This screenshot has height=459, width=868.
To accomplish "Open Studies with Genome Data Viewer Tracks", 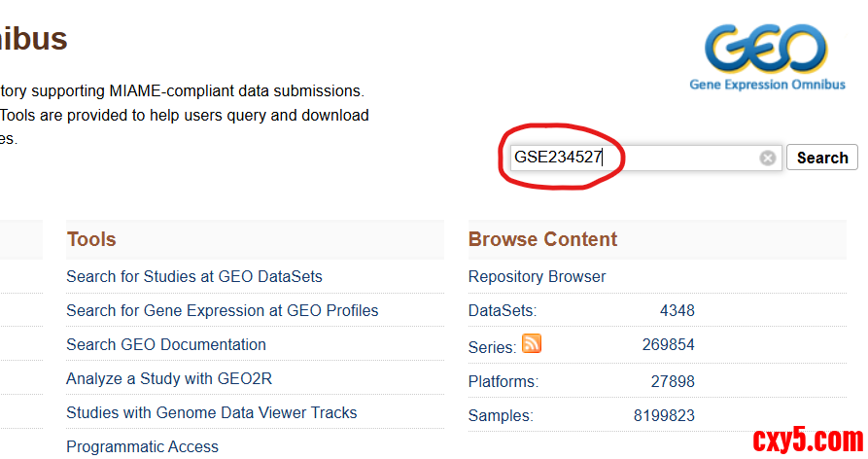I will point(212,413).
